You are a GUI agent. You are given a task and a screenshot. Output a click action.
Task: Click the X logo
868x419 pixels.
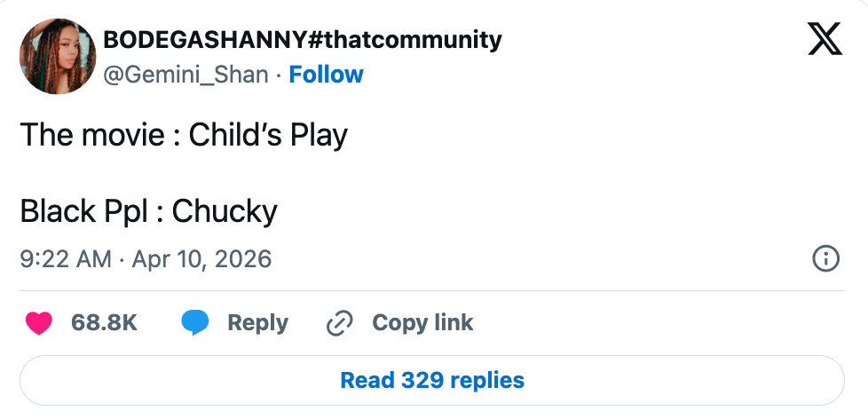tap(824, 39)
